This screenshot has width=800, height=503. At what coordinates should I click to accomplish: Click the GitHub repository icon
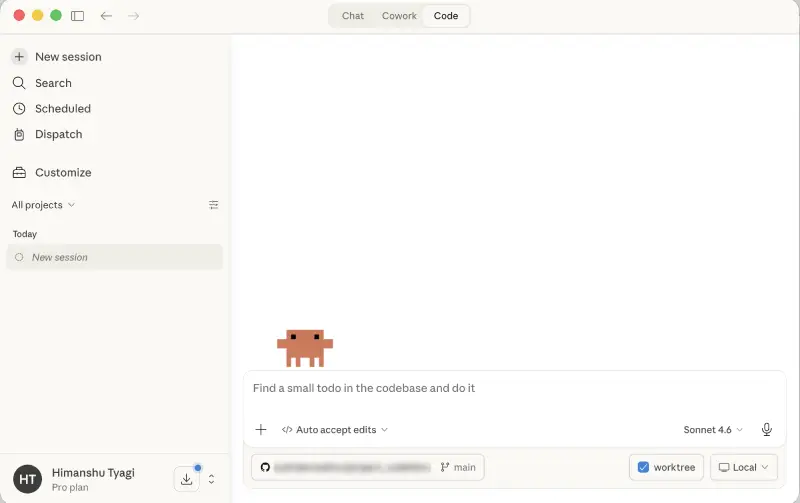pyautogui.click(x=265, y=467)
